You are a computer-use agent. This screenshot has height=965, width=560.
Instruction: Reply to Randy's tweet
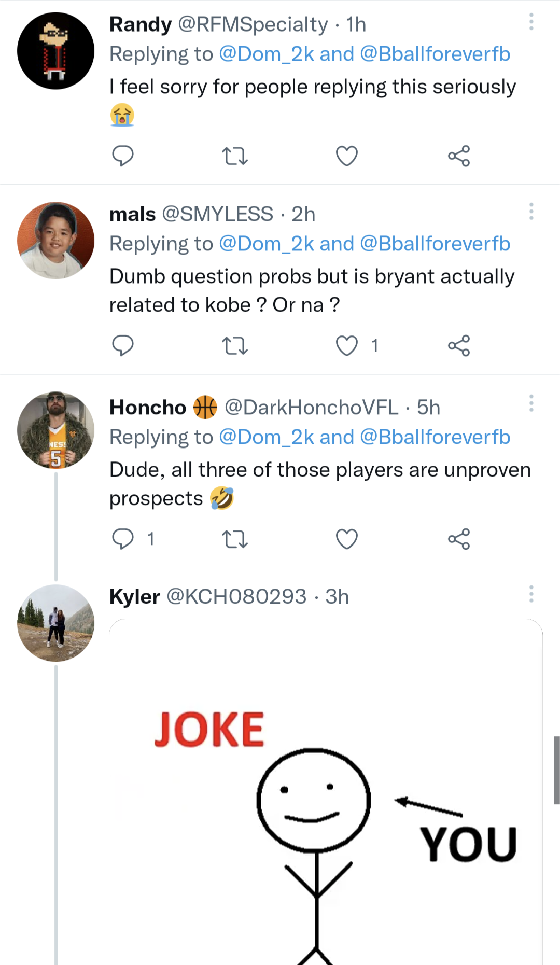(123, 156)
